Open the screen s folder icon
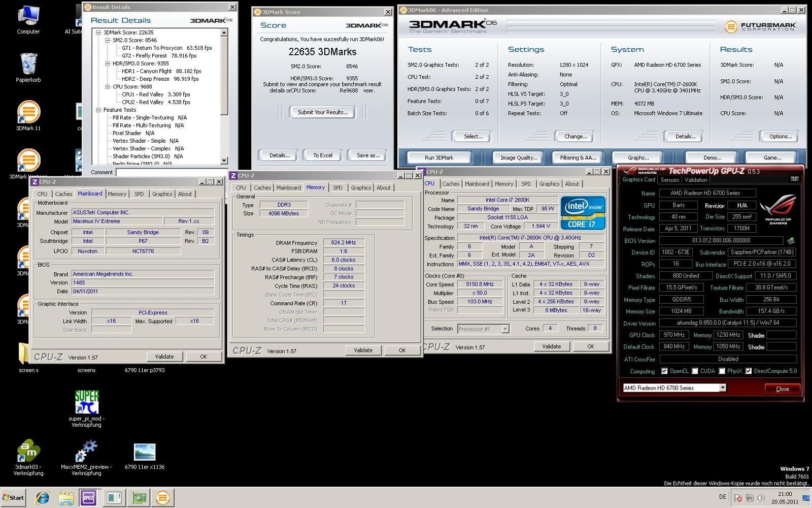Viewport: 812px width, 508px height. point(28,358)
